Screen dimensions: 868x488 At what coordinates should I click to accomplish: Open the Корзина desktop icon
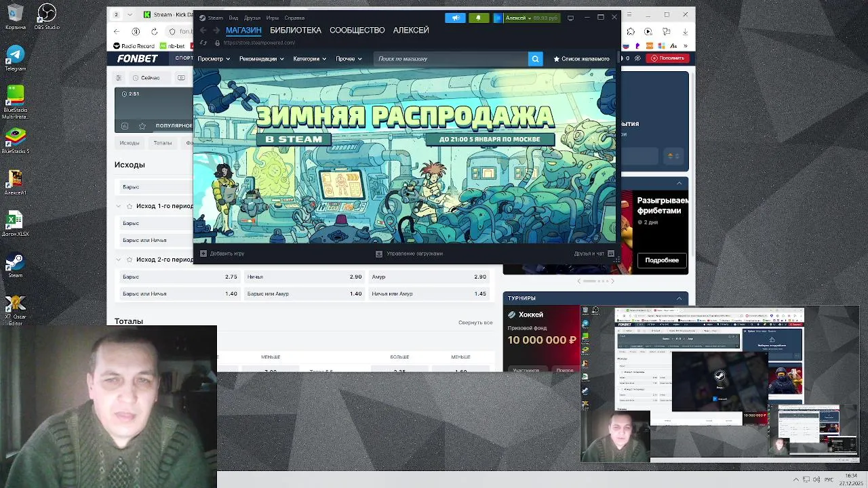15,17
